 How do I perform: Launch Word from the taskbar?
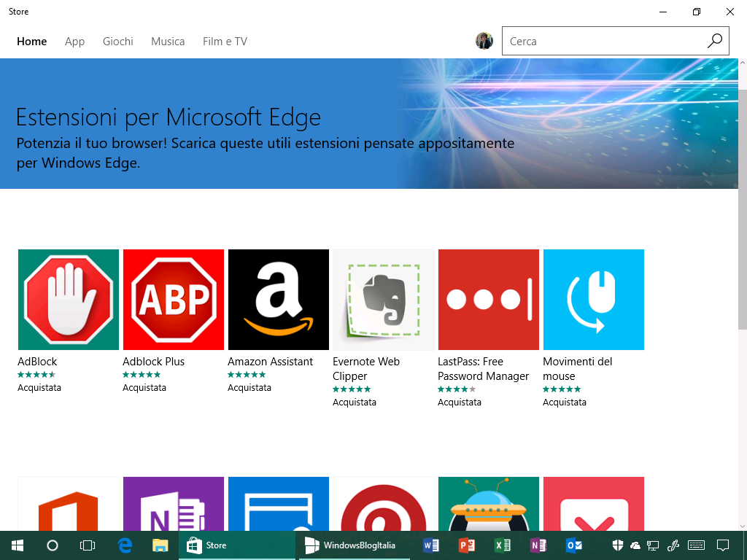point(430,545)
